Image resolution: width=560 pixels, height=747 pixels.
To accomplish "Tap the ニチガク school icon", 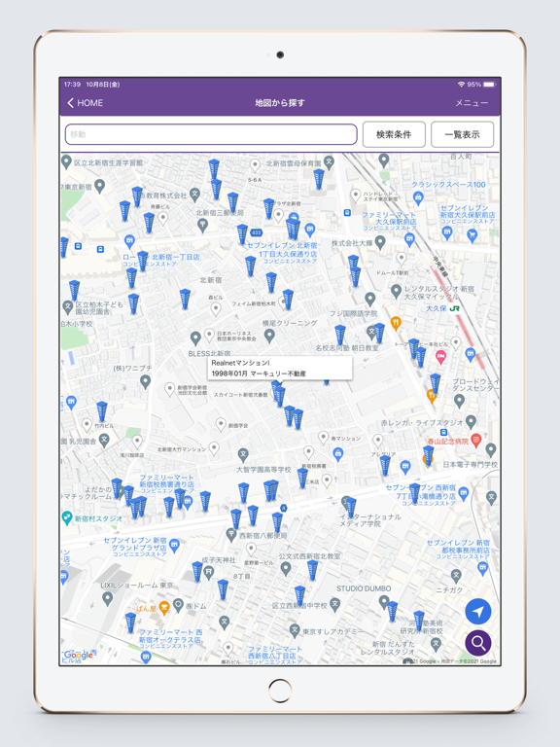I will click(x=456, y=576).
